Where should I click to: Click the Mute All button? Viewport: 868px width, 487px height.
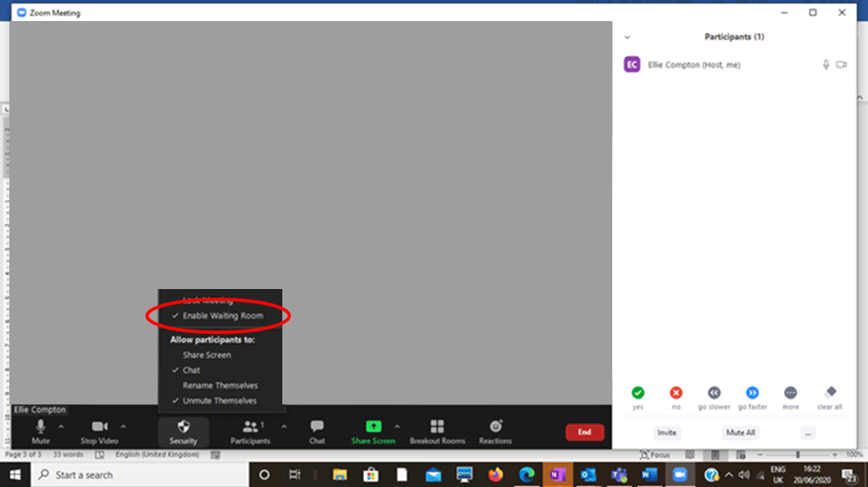tap(740, 432)
